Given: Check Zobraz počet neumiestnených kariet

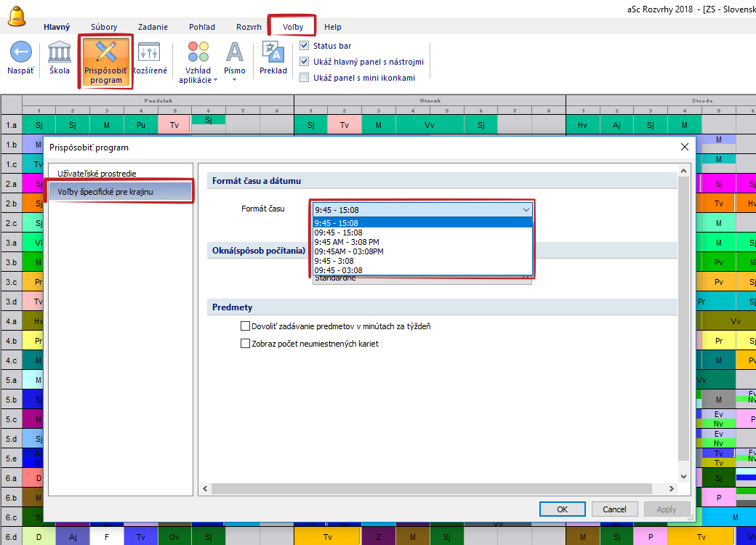Looking at the screenshot, I should (245, 344).
